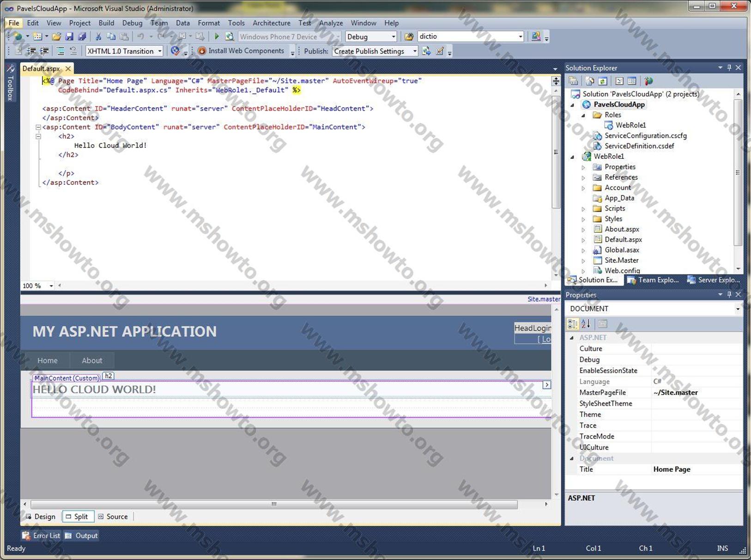Open the File menu
The image size is (751, 560).
(14, 23)
